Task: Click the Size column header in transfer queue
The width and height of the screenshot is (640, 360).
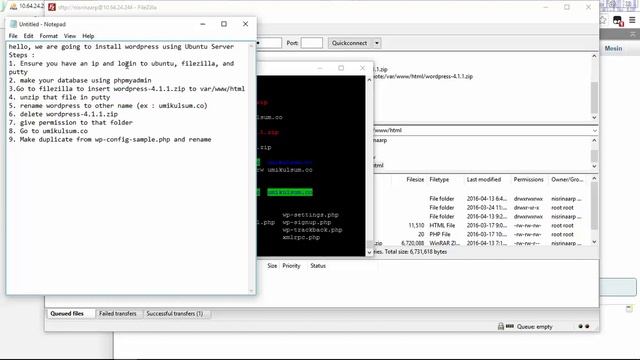Action: pyautogui.click(x=272, y=266)
